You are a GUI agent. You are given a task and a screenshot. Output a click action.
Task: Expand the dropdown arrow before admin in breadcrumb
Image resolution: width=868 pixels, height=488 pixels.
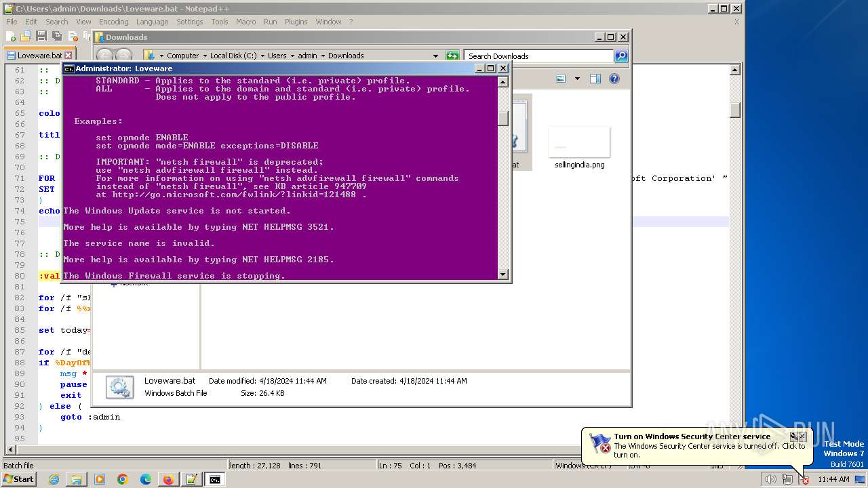coord(292,56)
